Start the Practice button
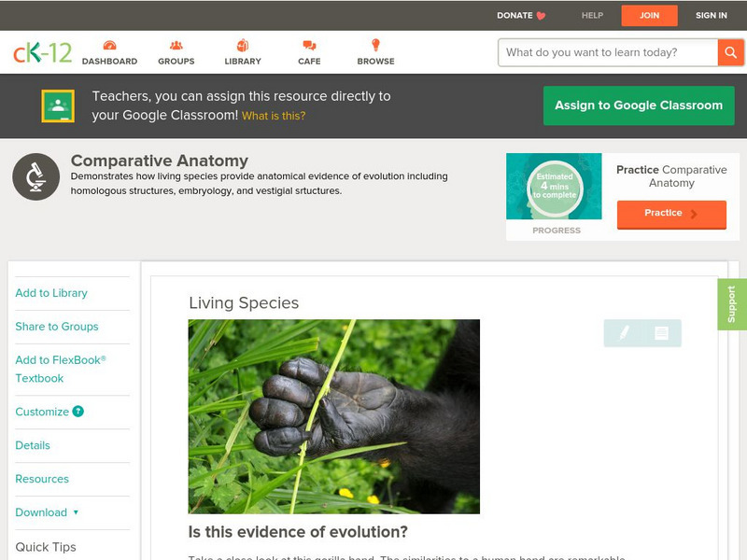 tap(671, 214)
